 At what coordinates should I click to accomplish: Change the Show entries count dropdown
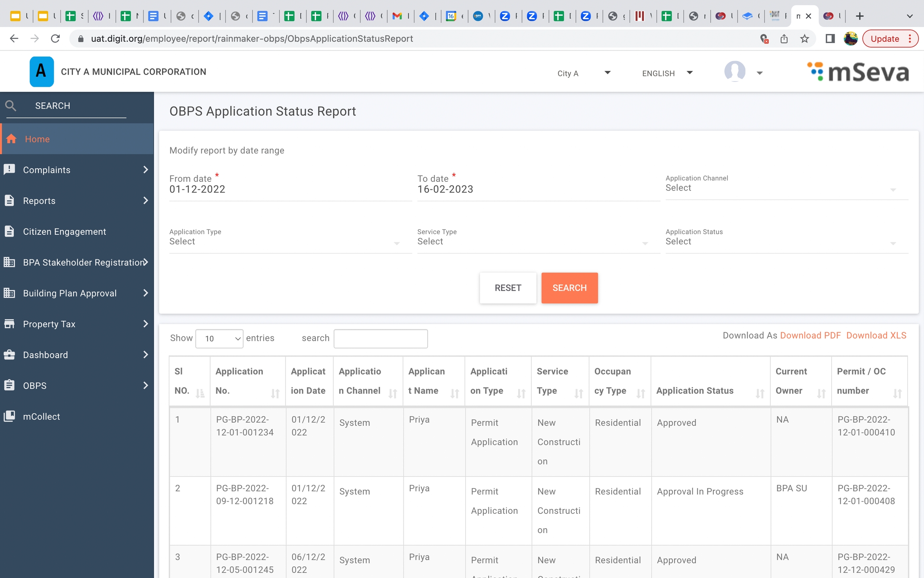pyautogui.click(x=219, y=338)
